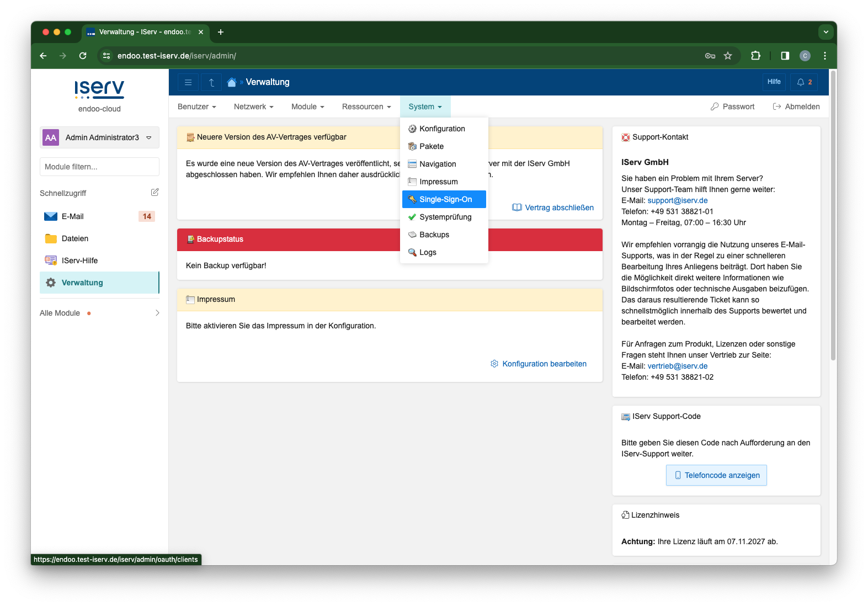This screenshot has width=868, height=606.
Task: Click the vertrieb@iserv.de email link
Action: point(678,366)
